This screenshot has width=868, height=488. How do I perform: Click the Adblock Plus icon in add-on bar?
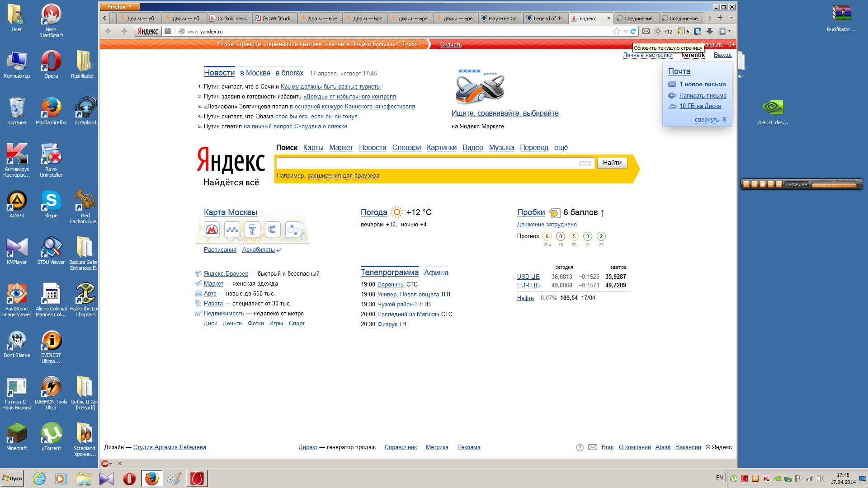pyautogui.click(x=105, y=464)
